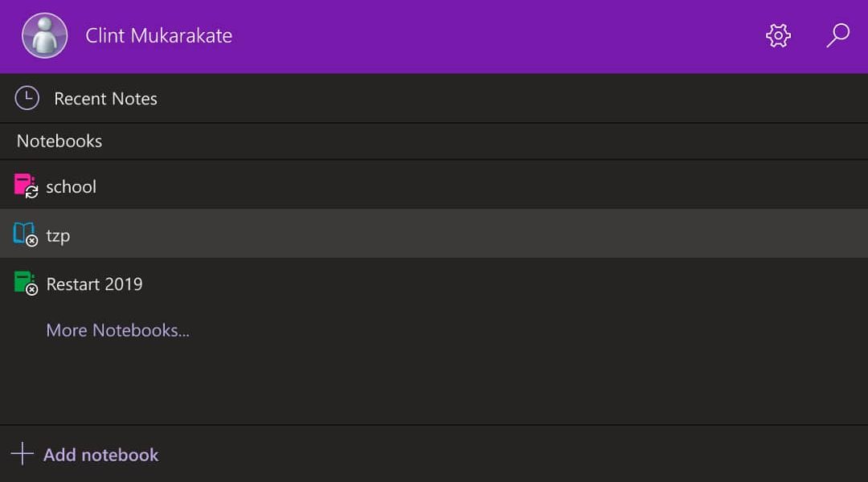Viewport: 868px width, 482px height.
Task: Select the tzp notebook label
Action: click(58, 236)
